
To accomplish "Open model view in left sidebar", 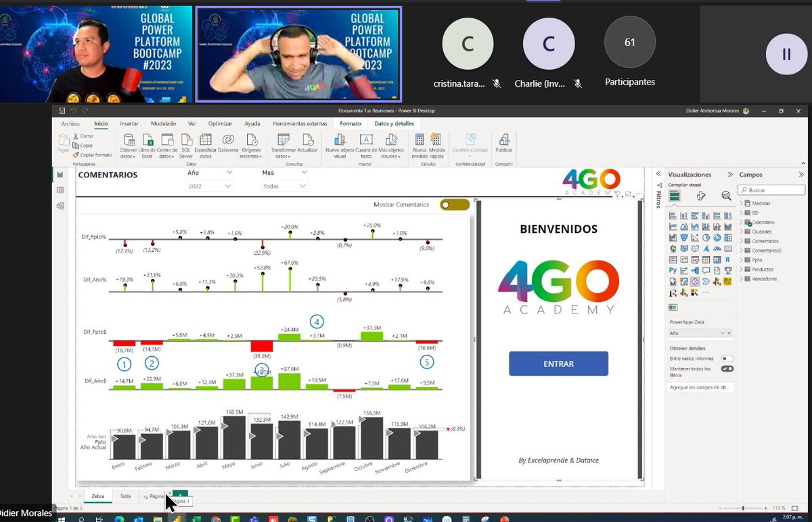I will [x=60, y=206].
